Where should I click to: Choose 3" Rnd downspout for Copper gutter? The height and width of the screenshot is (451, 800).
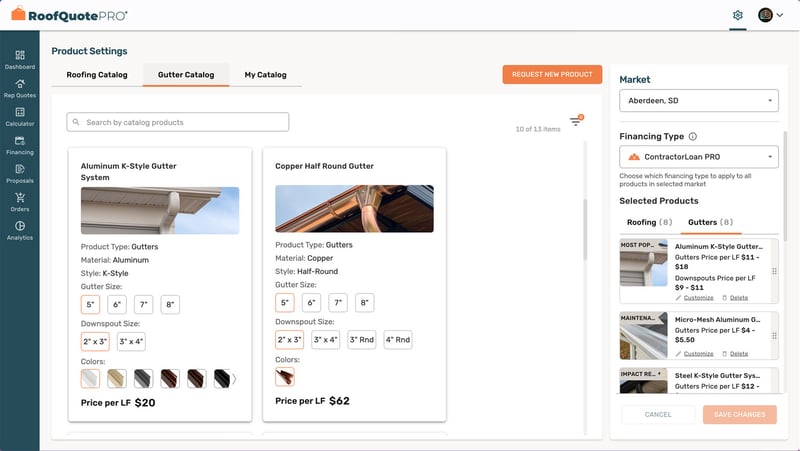(x=361, y=341)
